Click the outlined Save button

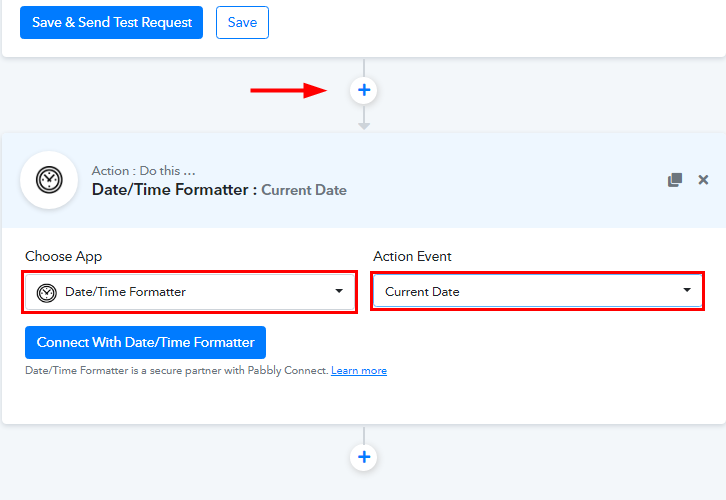pyautogui.click(x=242, y=22)
